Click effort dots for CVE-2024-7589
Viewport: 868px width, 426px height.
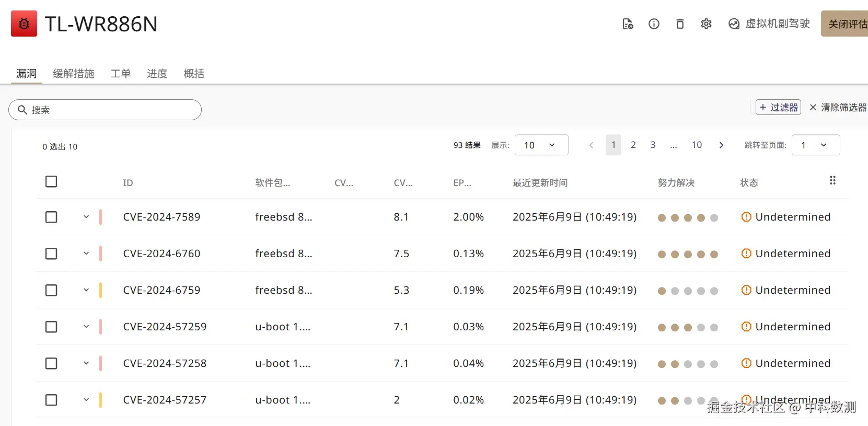(x=688, y=217)
